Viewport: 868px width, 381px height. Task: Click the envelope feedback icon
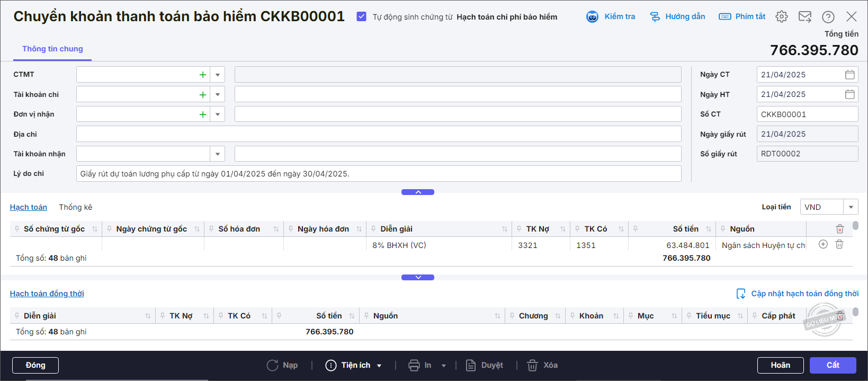click(x=805, y=17)
